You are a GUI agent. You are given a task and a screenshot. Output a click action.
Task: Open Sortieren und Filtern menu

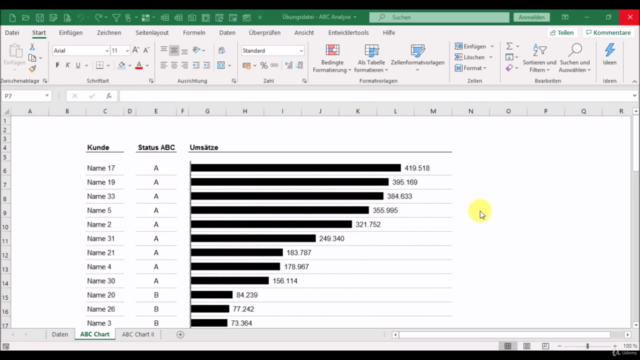(x=540, y=58)
